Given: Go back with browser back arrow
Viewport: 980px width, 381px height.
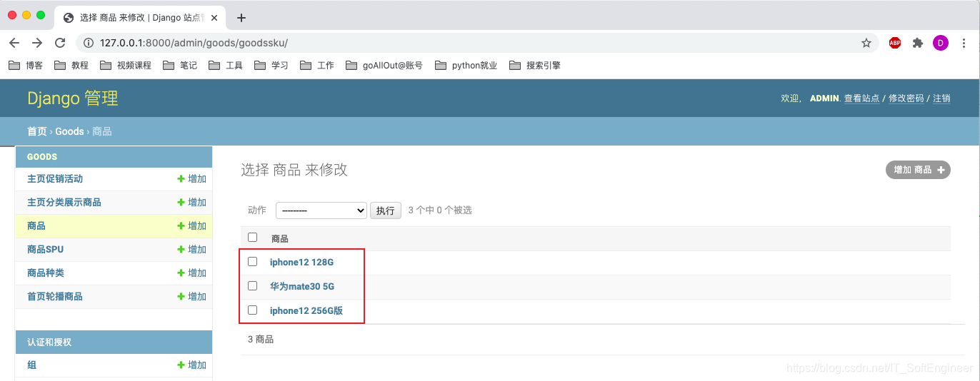Looking at the screenshot, I should [14, 43].
